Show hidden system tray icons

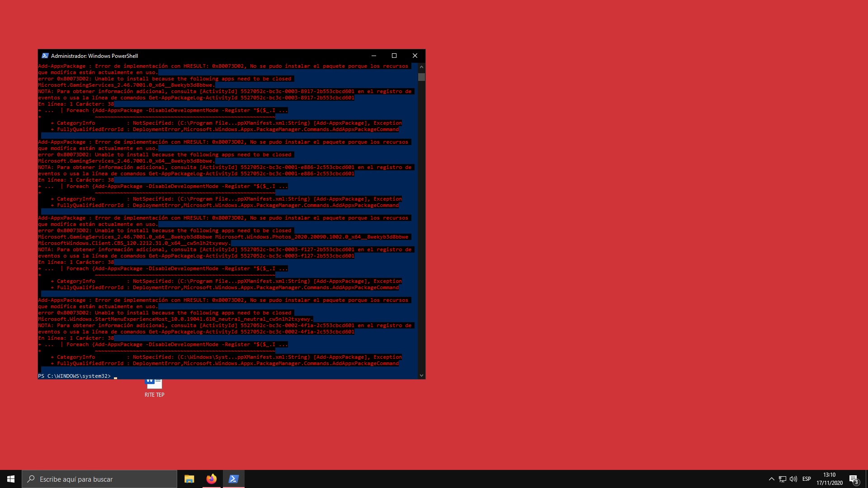click(x=771, y=479)
